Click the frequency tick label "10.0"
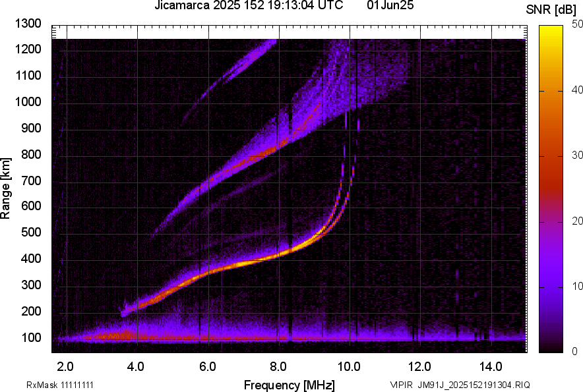583x392 pixels. pyautogui.click(x=349, y=367)
